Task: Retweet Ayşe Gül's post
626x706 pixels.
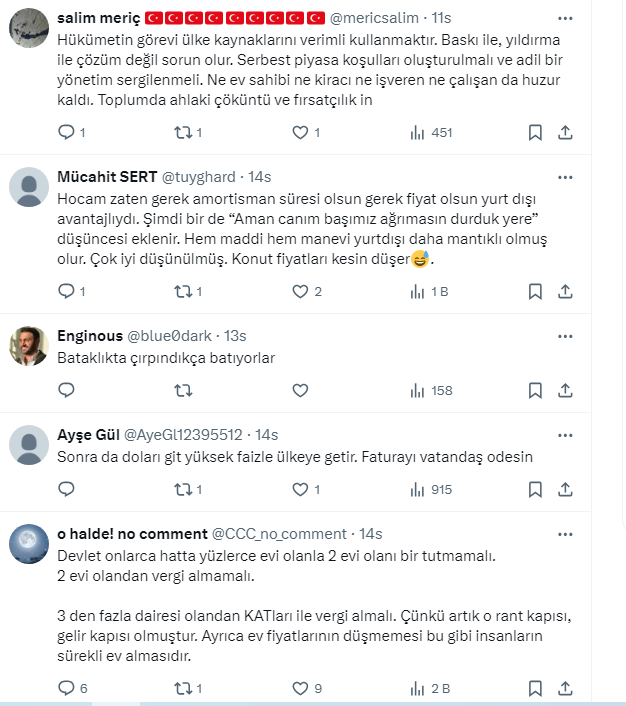Action: (x=183, y=489)
